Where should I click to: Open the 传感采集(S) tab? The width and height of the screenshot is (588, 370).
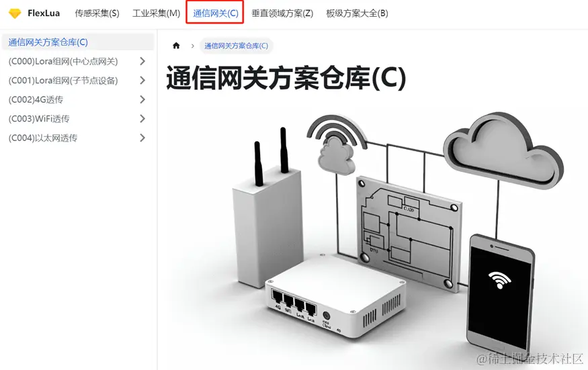97,13
